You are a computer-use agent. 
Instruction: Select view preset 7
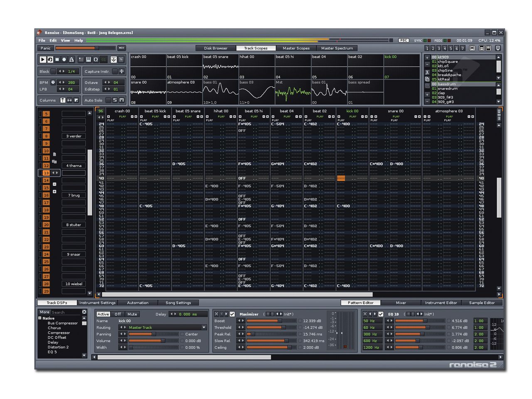[462, 48]
